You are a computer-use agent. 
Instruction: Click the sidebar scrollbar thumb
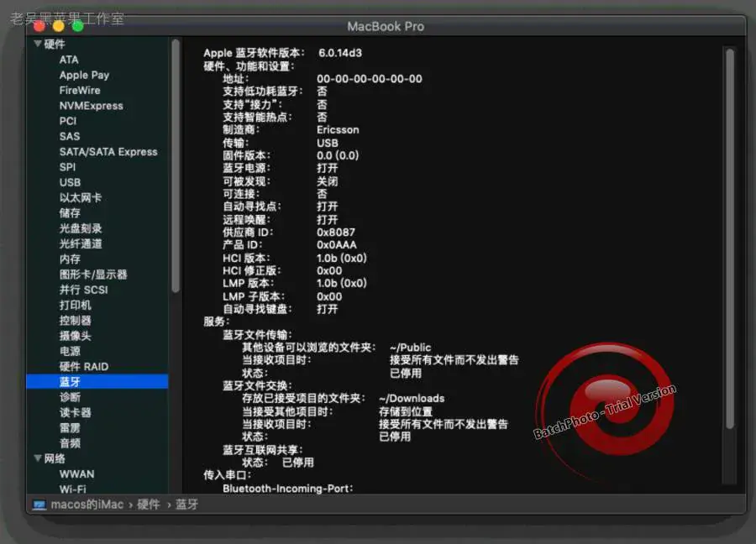click(x=176, y=165)
